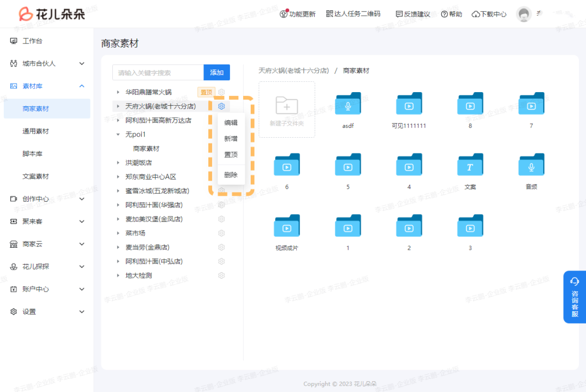586x392 pixels.
Task: Select 商家素材 child under 无poi1
Action: [x=146, y=149]
